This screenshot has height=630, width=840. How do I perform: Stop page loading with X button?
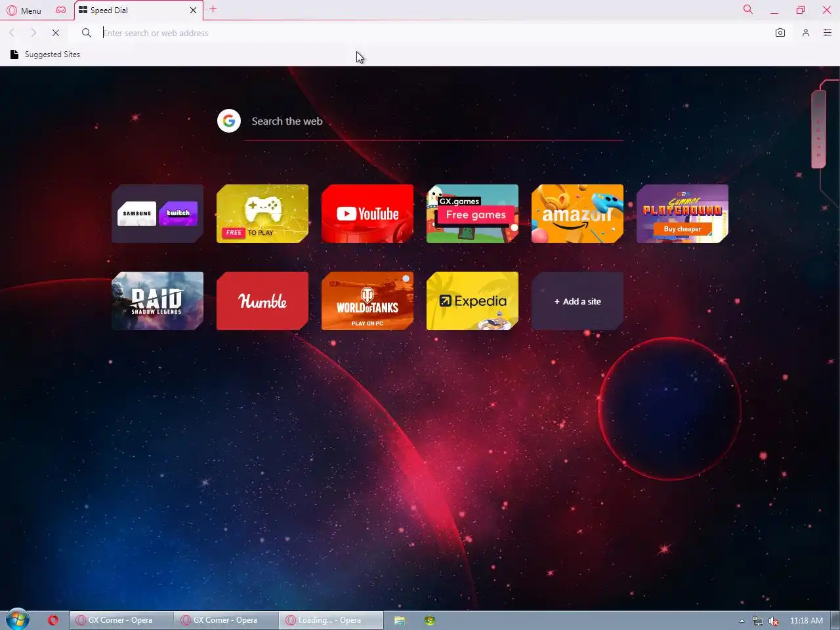click(x=56, y=33)
